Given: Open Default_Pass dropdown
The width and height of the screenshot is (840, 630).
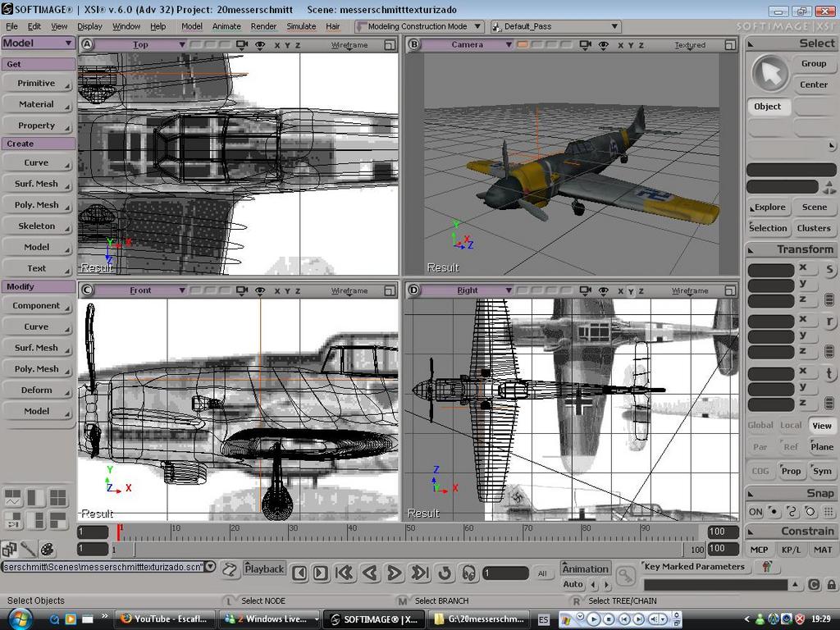Looking at the screenshot, I should [555, 26].
